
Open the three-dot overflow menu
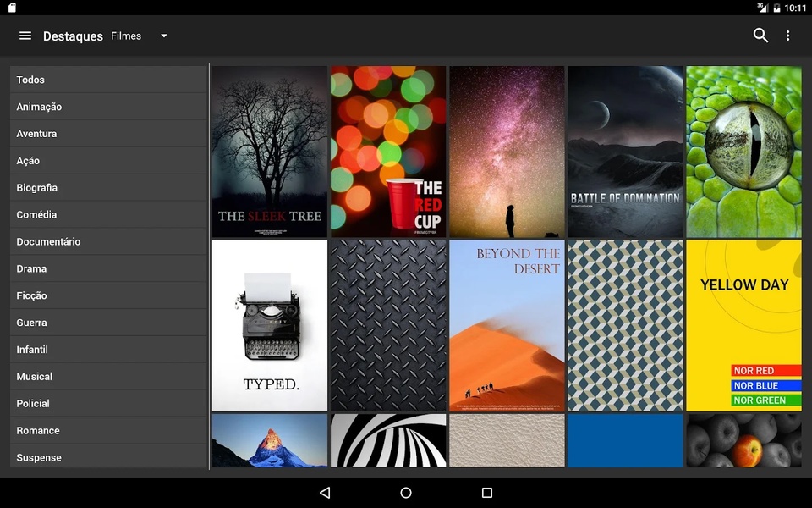(x=787, y=36)
